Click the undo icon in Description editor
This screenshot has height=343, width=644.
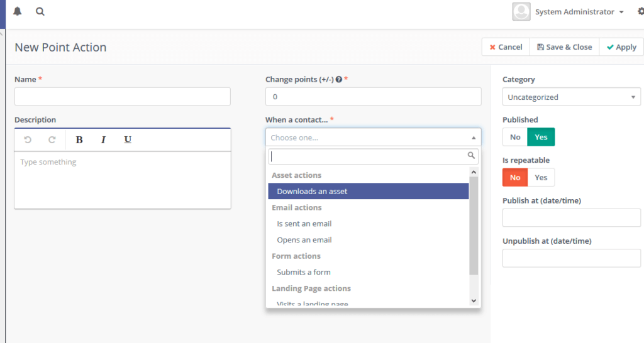coord(28,139)
